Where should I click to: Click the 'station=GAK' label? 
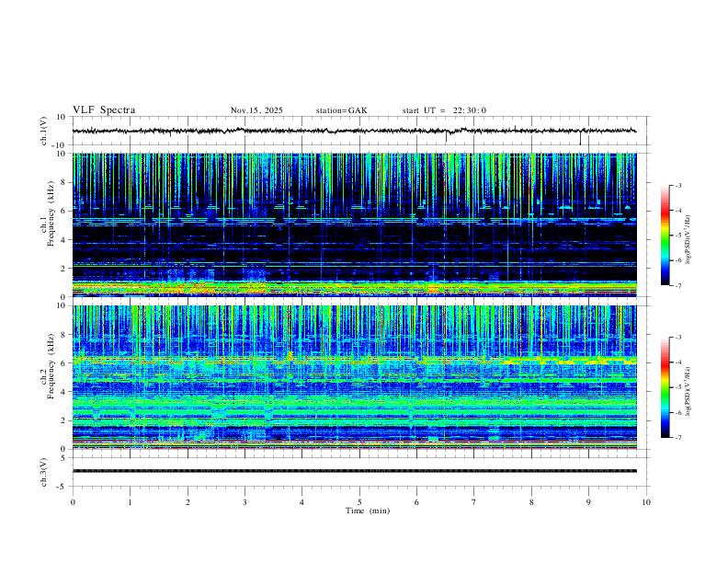[x=341, y=110]
